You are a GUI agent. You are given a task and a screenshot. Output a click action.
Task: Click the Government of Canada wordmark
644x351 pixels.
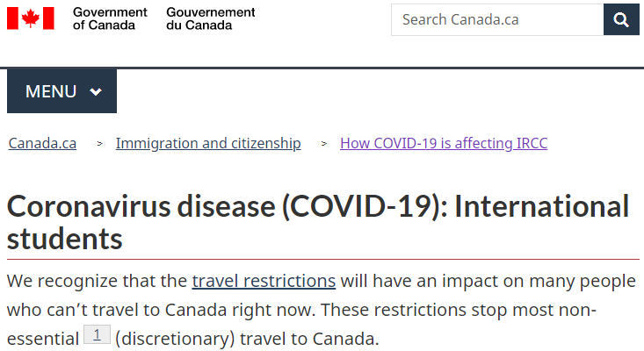point(110,18)
